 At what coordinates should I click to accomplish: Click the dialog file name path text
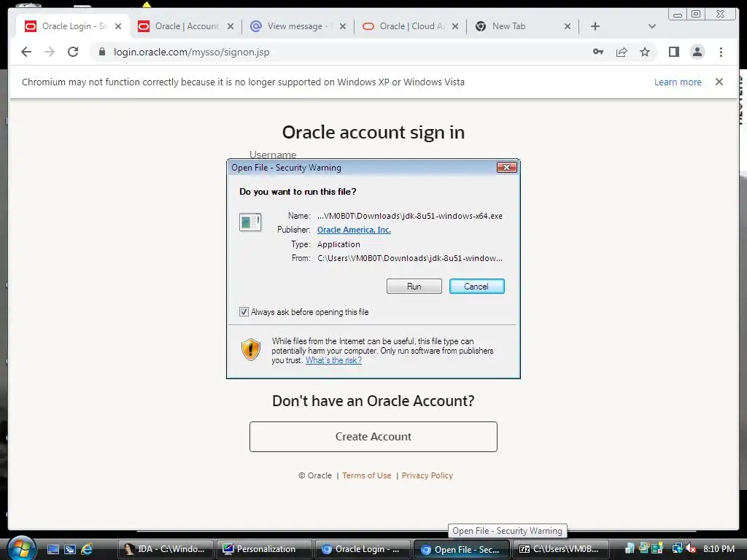[410, 216]
